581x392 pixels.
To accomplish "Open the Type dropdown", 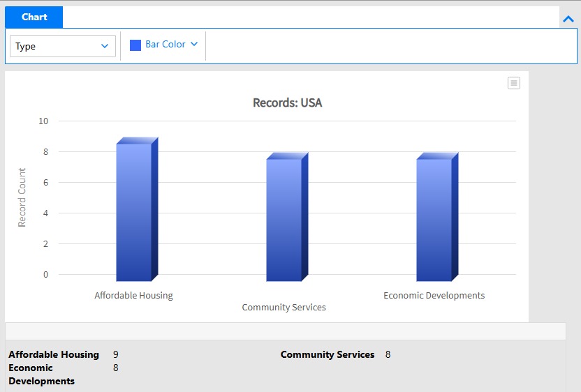I will point(63,46).
